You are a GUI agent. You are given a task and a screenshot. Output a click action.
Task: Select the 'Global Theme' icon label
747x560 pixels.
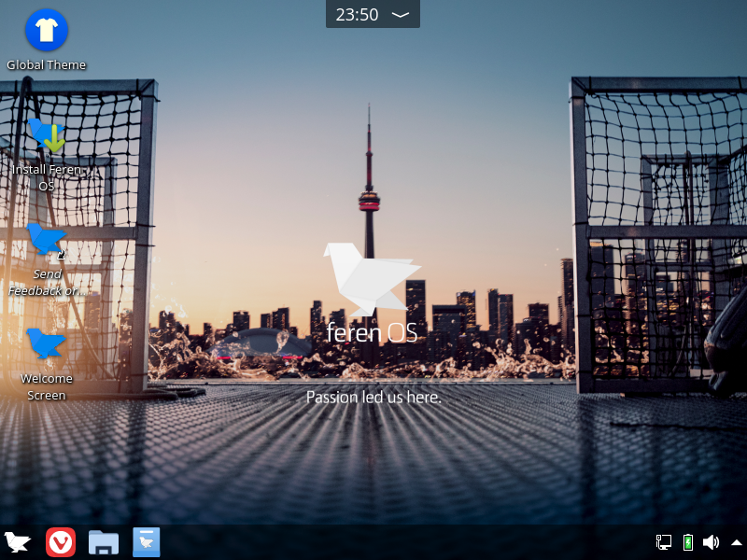point(46,64)
